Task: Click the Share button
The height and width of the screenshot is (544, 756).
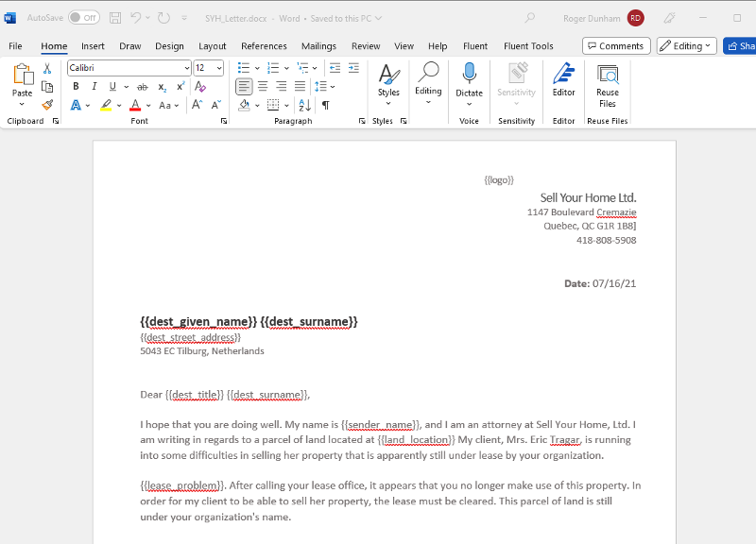Action: [740, 46]
